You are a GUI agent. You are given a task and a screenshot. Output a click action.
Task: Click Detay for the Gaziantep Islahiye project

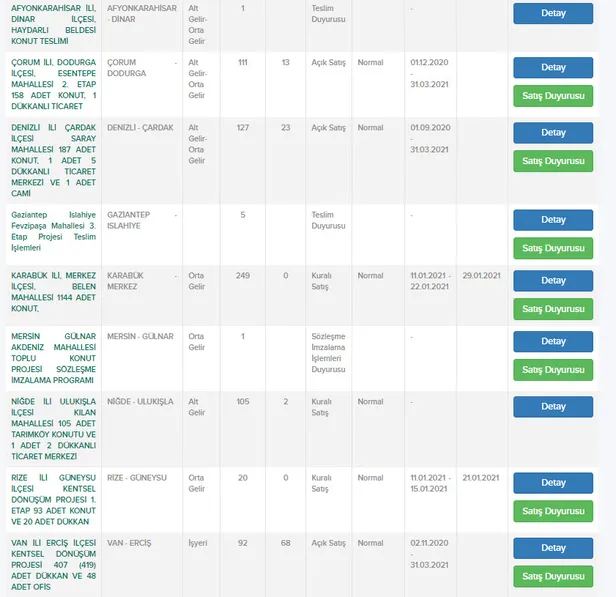click(x=553, y=219)
